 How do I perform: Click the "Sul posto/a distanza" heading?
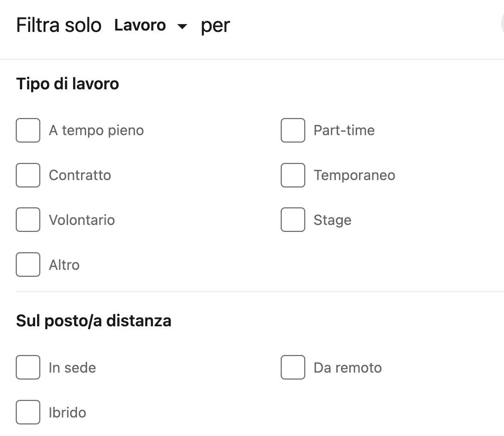94,320
